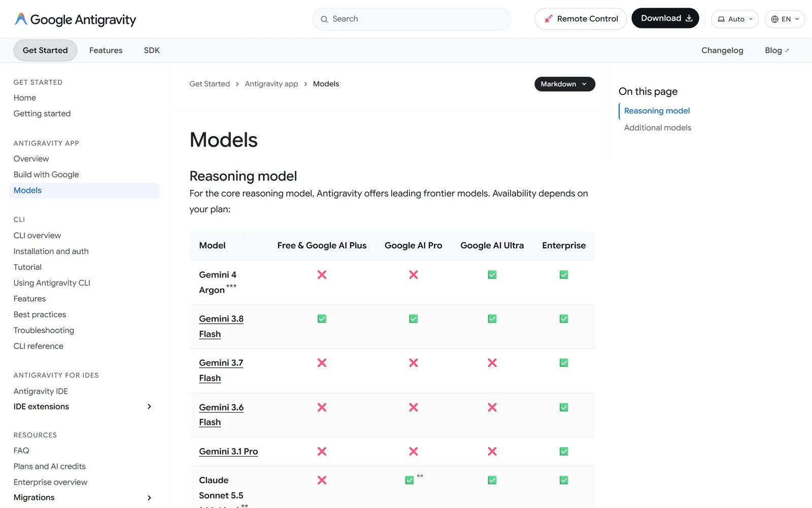The height and width of the screenshot is (508, 812).
Task: Open the EN language dropdown
Action: click(785, 19)
